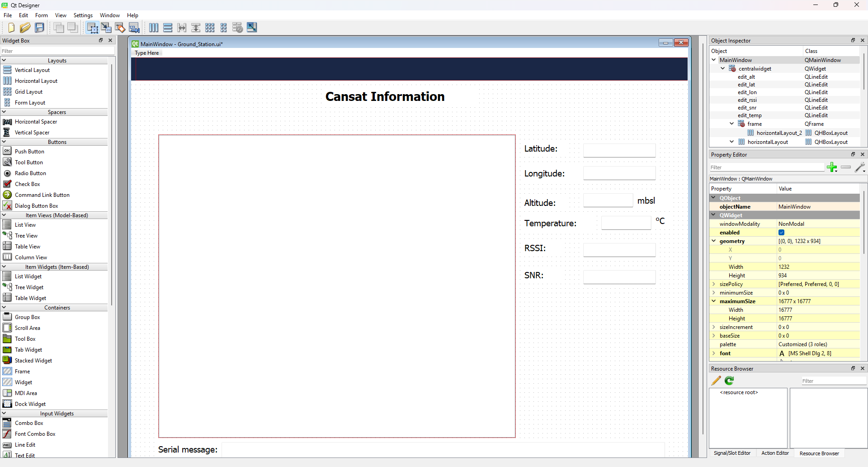
Task: Expand the font property
Action: [714, 353]
